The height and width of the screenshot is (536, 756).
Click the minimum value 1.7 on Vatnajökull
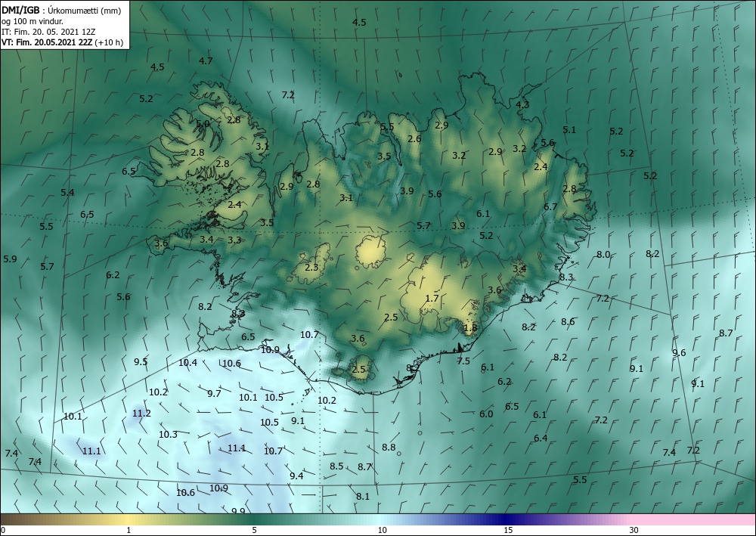coord(432,299)
